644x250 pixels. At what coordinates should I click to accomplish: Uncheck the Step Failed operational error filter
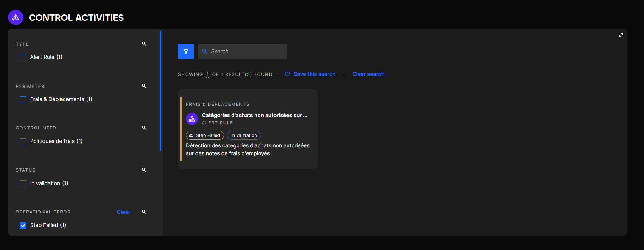(x=23, y=226)
